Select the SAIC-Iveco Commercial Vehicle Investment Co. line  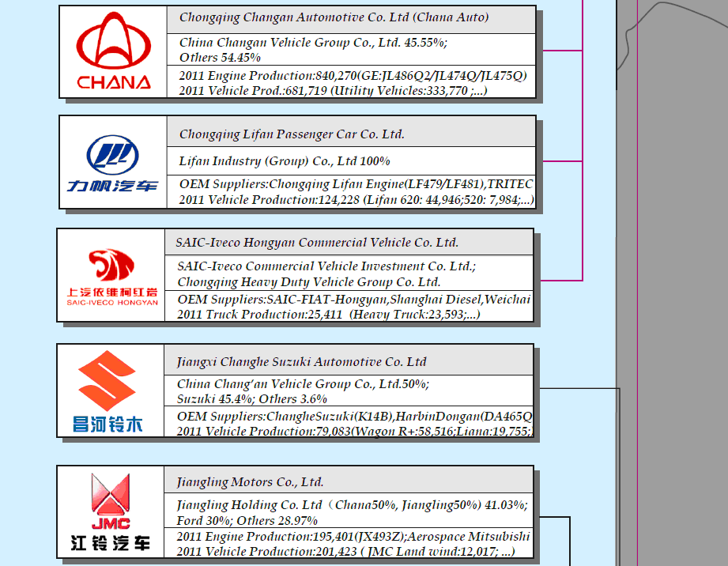[326, 266]
